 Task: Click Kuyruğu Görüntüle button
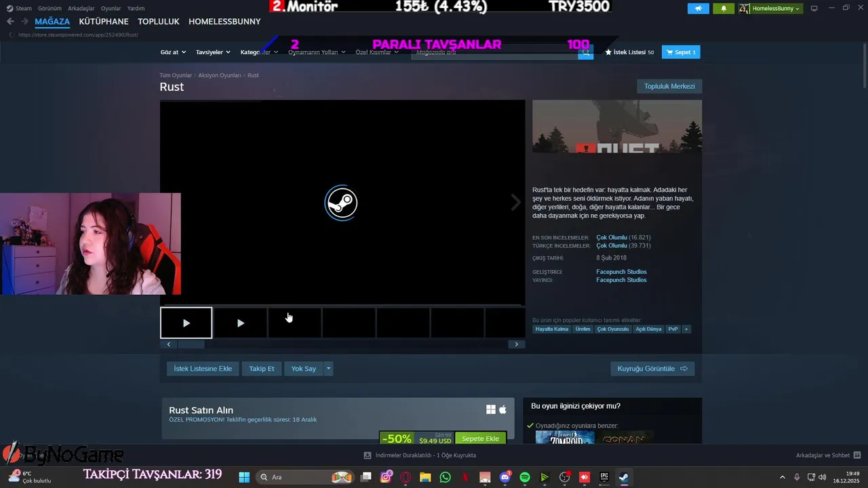click(652, 369)
